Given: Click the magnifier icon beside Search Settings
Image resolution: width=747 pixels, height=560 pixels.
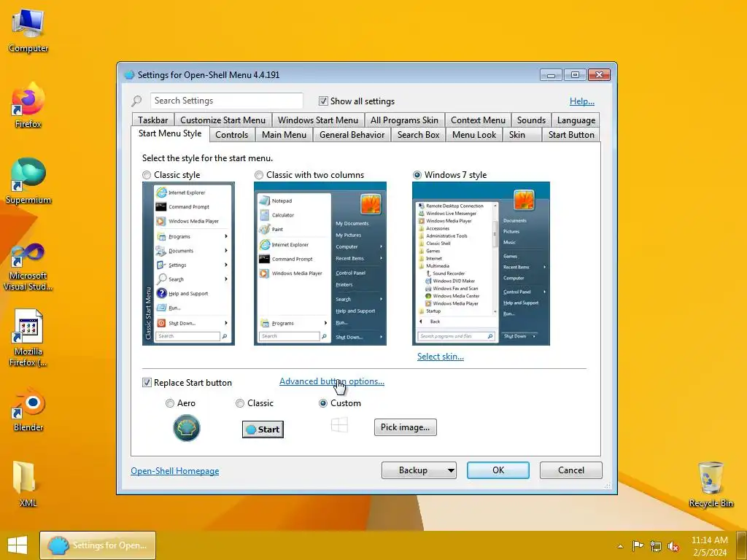Looking at the screenshot, I should [136, 101].
